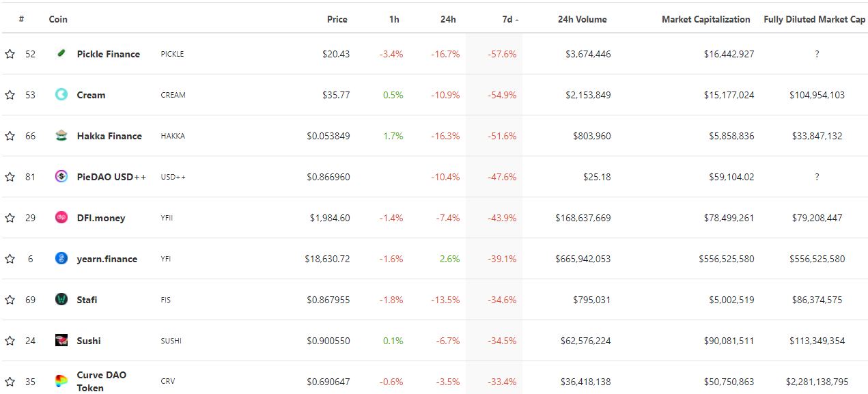Click the HAKKA ticker symbol

click(x=173, y=136)
